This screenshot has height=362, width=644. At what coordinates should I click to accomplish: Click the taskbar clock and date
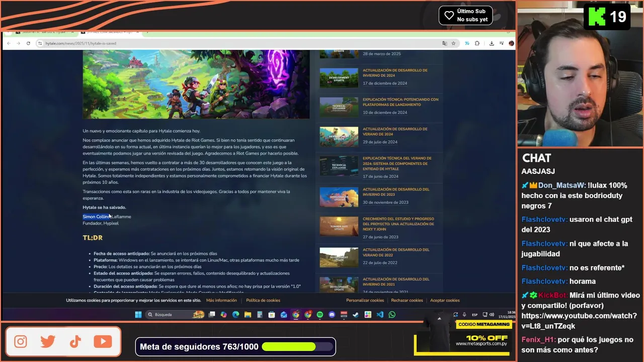tap(507, 315)
